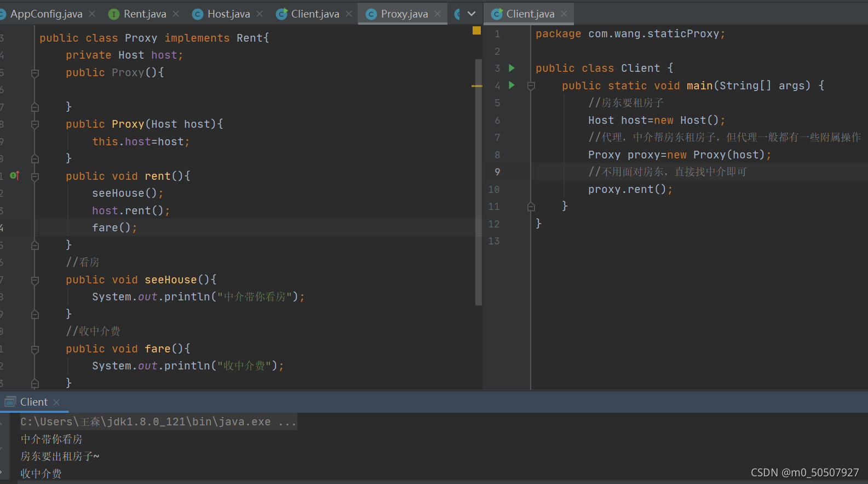Click Proxy proxy=new Proxy(host) statement
Viewport: 868px width, 484px height.
click(x=680, y=155)
